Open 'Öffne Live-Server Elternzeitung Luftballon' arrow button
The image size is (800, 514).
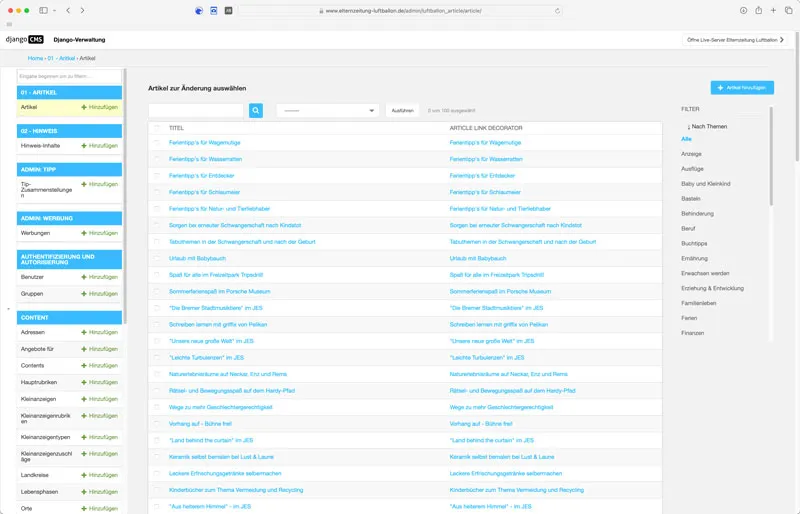click(735, 40)
